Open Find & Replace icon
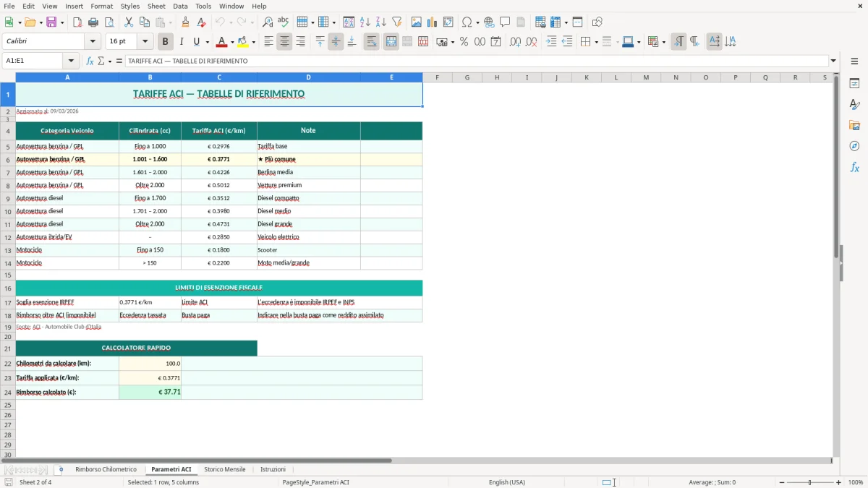This screenshot has width=868, height=488. pyautogui.click(x=268, y=22)
